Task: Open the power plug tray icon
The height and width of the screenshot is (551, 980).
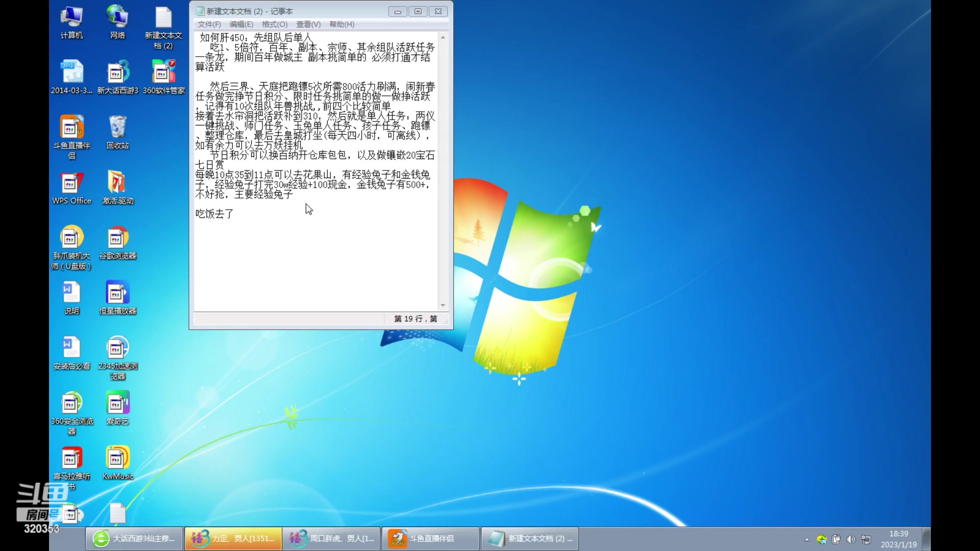Action: [836, 539]
